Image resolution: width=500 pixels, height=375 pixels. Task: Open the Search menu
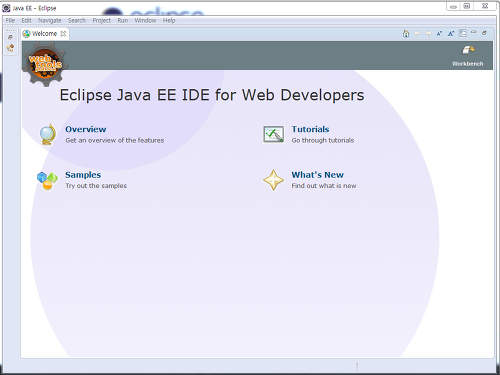(x=77, y=21)
